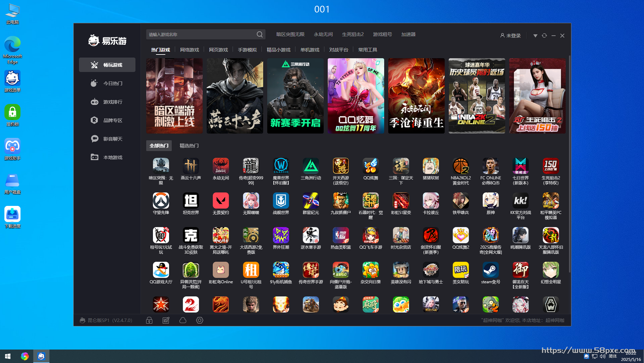The image size is (644, 363).
Task: Open the 常用工具 tab
Action: [368, 50]
